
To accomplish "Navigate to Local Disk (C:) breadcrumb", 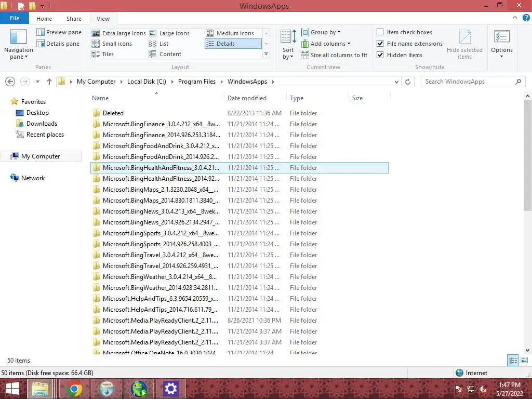I will pyautogui.click(x=147, y=82).
